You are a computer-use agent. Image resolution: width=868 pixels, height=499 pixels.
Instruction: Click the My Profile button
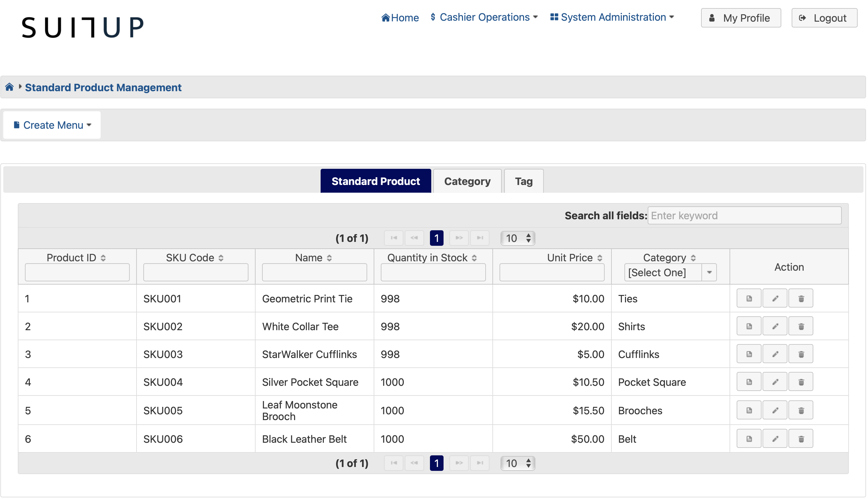(x=741, y=18)
